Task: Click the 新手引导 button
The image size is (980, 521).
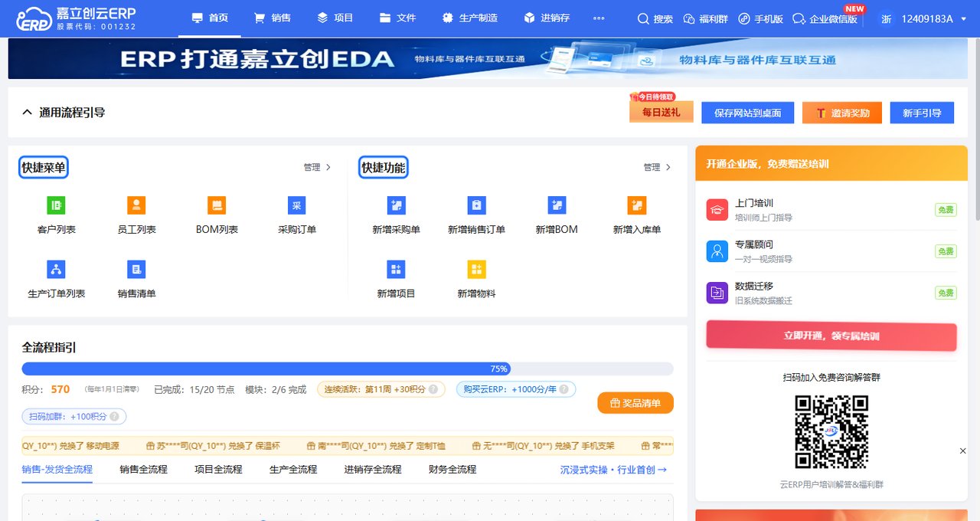Action: pos(922,113)
